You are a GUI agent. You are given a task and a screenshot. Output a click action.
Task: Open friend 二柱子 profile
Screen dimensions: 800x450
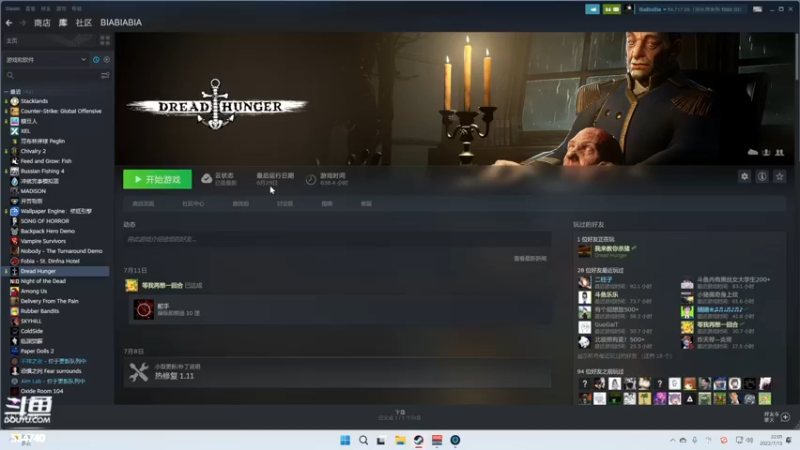click(603, 280)
